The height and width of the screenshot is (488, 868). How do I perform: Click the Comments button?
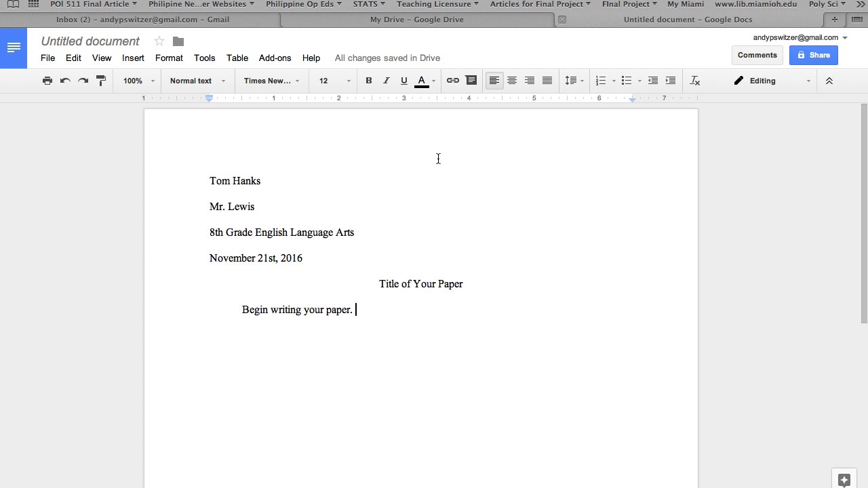point(757,56)
